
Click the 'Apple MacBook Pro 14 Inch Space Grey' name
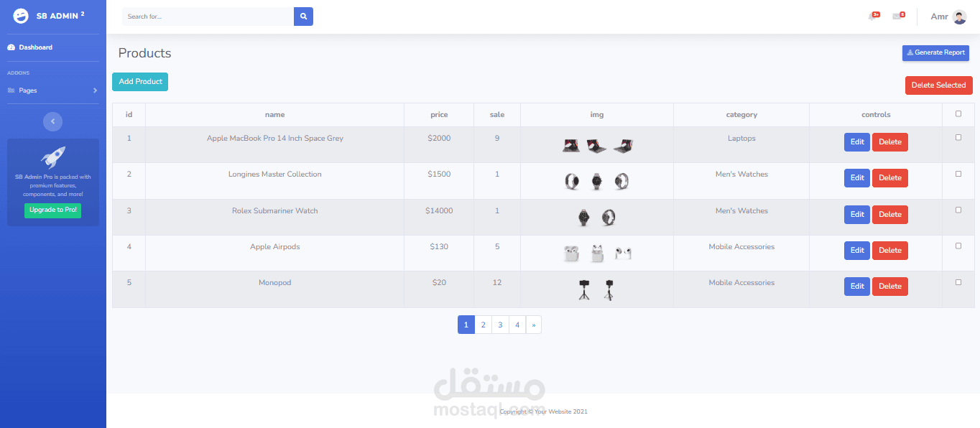pos(275,139)
